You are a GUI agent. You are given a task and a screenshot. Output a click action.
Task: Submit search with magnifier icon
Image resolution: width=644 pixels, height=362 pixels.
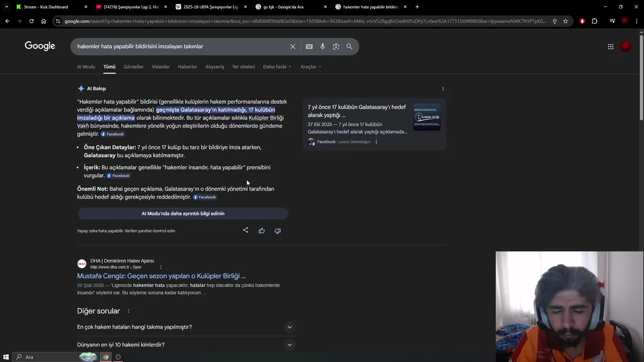(x=349, y=46)
